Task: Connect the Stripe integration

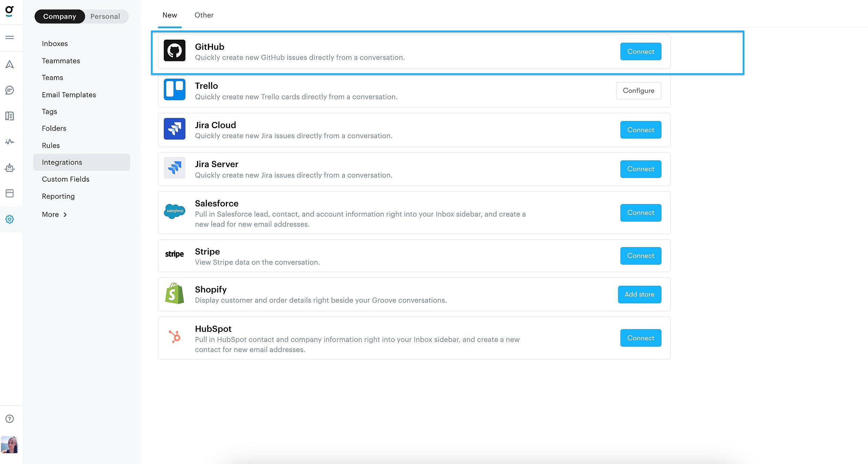Action: click(641, 256)
